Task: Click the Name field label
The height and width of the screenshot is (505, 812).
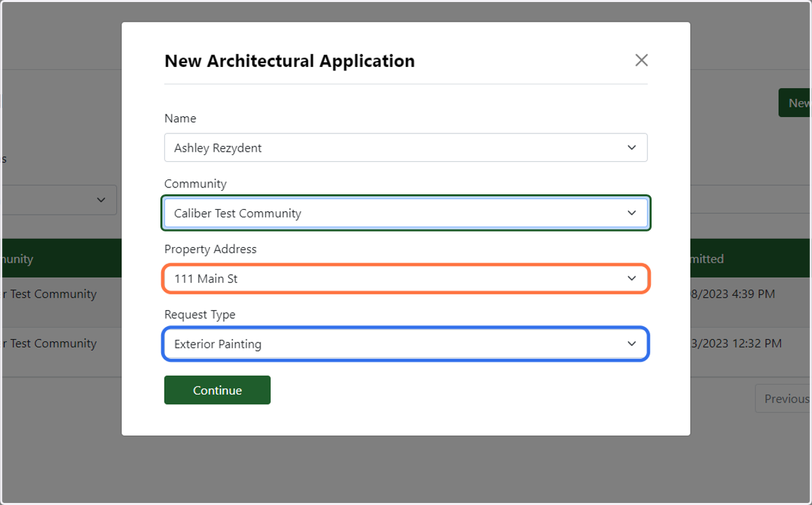Action: pos(180,118)
